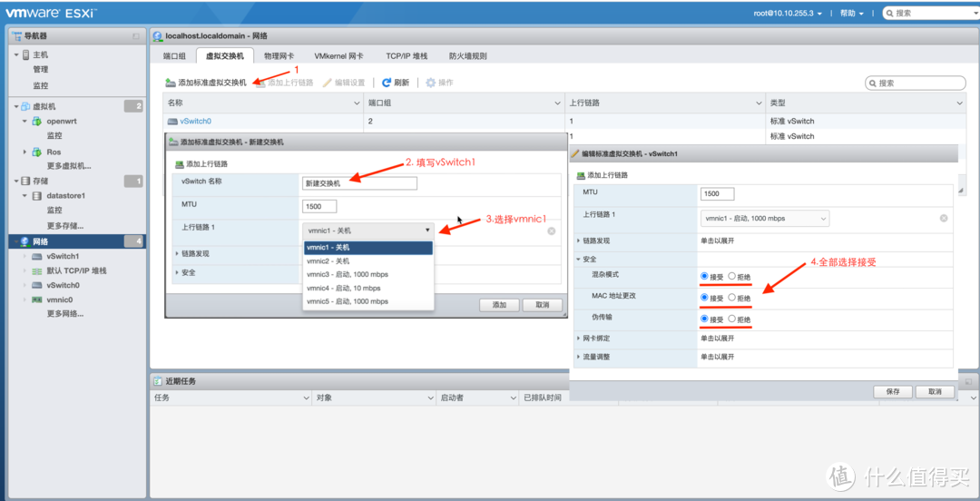980x501 pixels.
Task: Select Reject for promiscuous mode (混杂模式)
Action: coord(732,275)
